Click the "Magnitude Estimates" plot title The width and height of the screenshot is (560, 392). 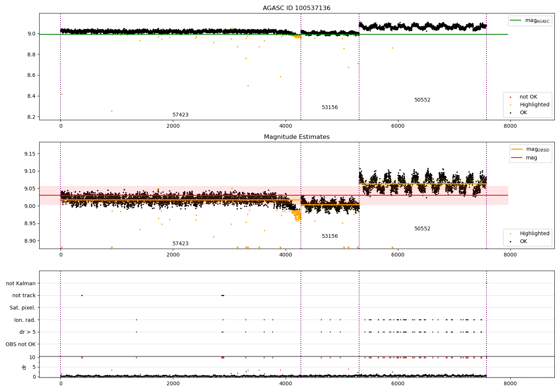[x=296, y=137]
